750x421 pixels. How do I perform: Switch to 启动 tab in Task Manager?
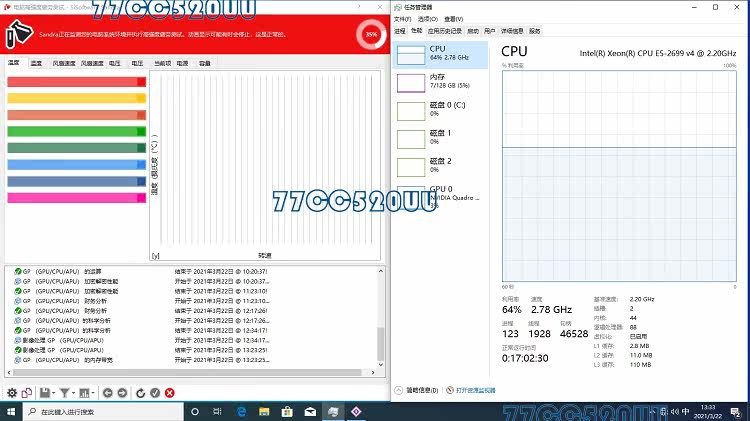point(473,31)
